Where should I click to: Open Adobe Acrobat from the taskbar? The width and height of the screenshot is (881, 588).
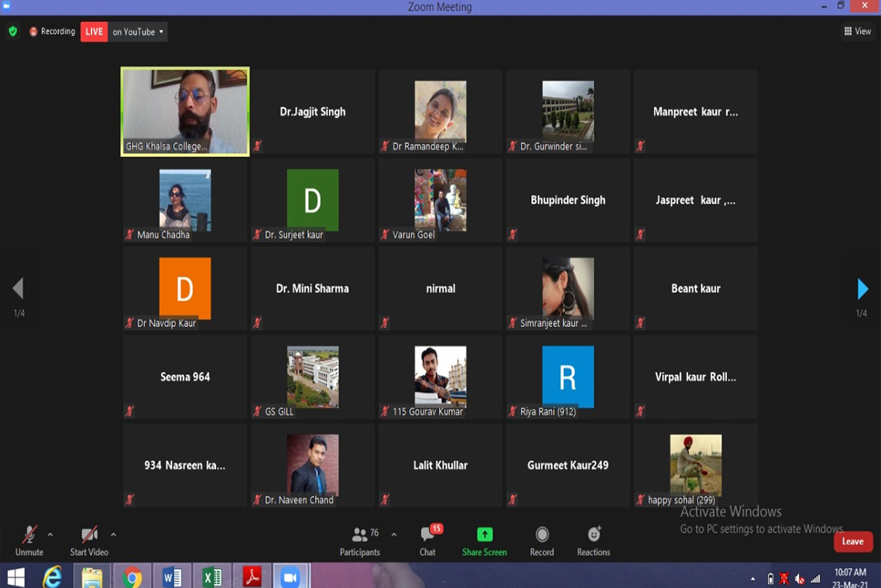[x=251, y=577]
